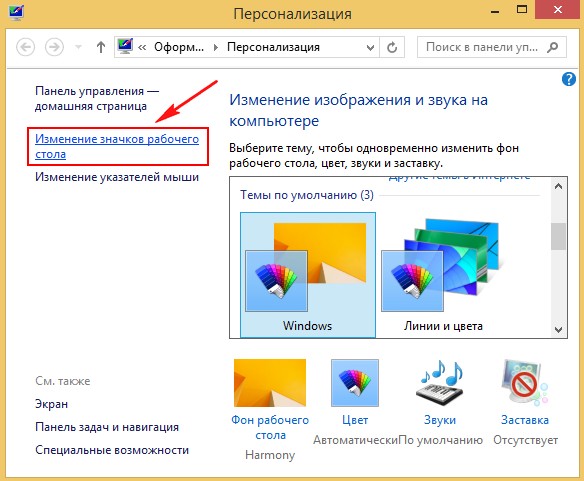Click the 'Звуки' link text
Screen dimensions: 584x481
(440, 420)
